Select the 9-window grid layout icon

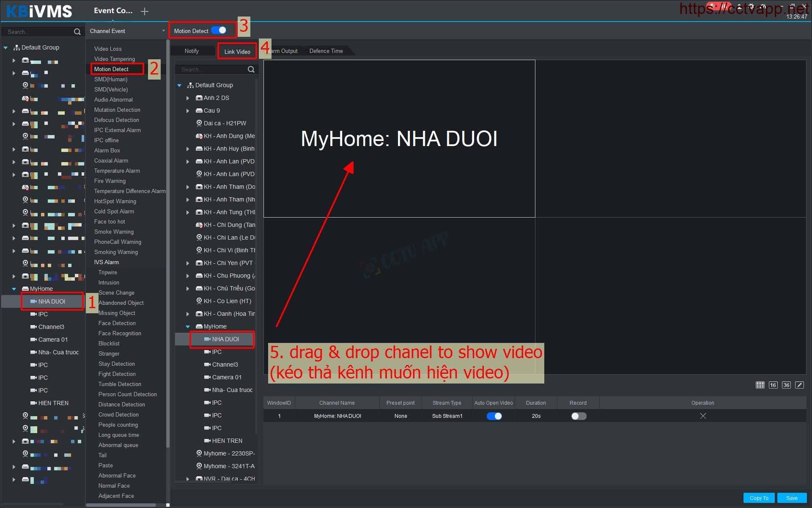760,385
